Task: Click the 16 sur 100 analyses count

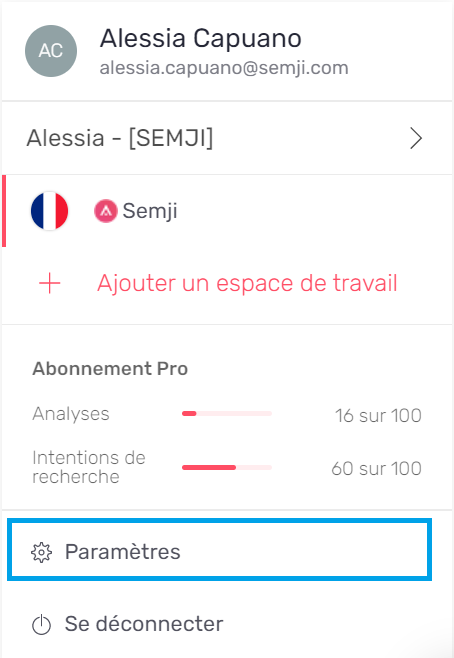Action: pyautogui.click(x=378, y=415)
